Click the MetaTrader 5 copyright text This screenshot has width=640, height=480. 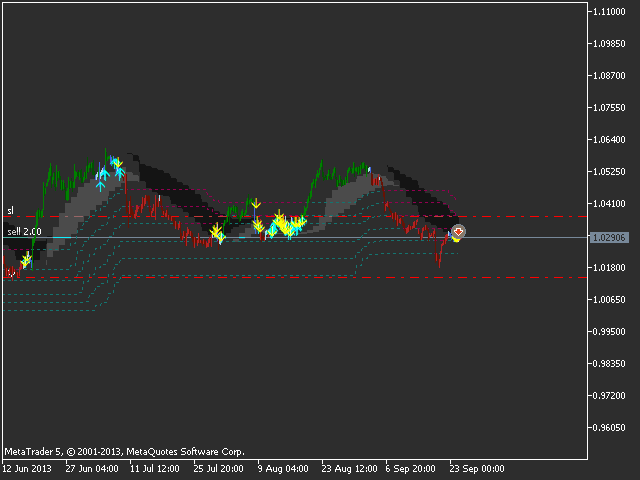(124, 452)
